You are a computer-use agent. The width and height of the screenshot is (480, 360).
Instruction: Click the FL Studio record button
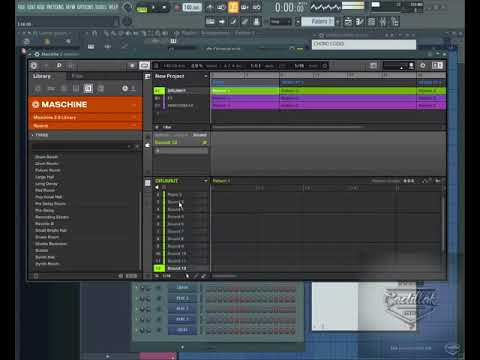tap(177, 7)
